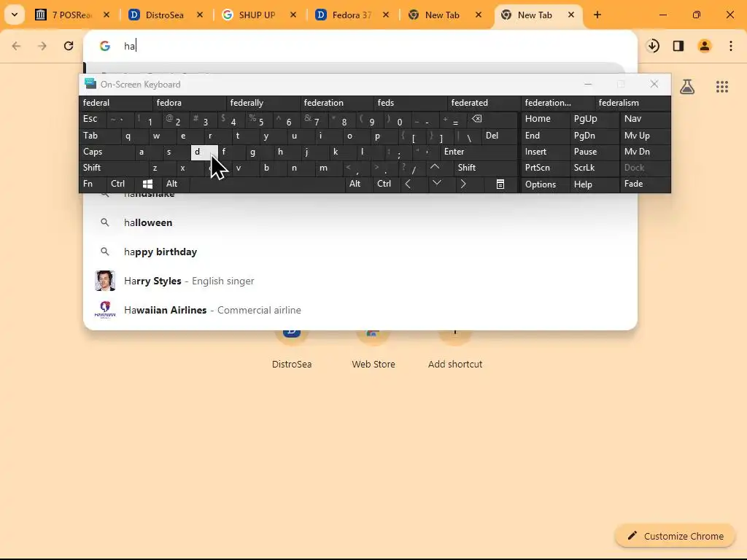Choose the 'federal' word prediction

coord(116,103)
